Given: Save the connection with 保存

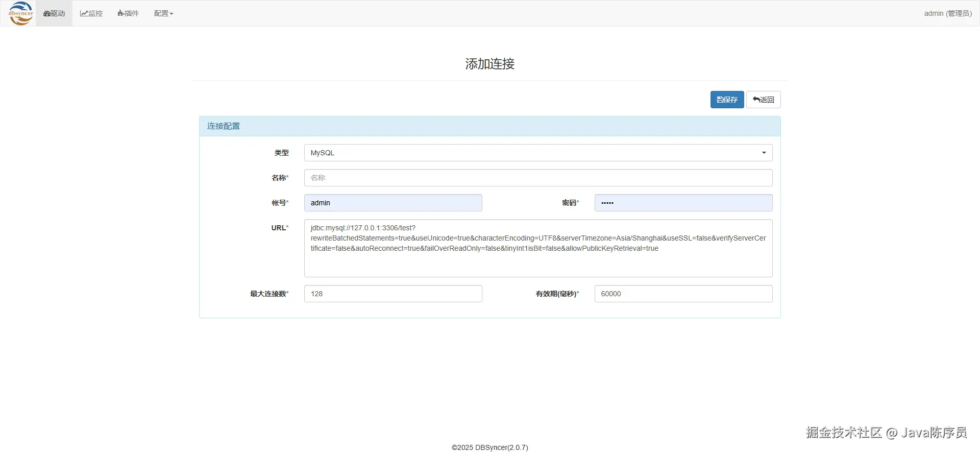Looking at the screenshot, I should pos(727,100).
